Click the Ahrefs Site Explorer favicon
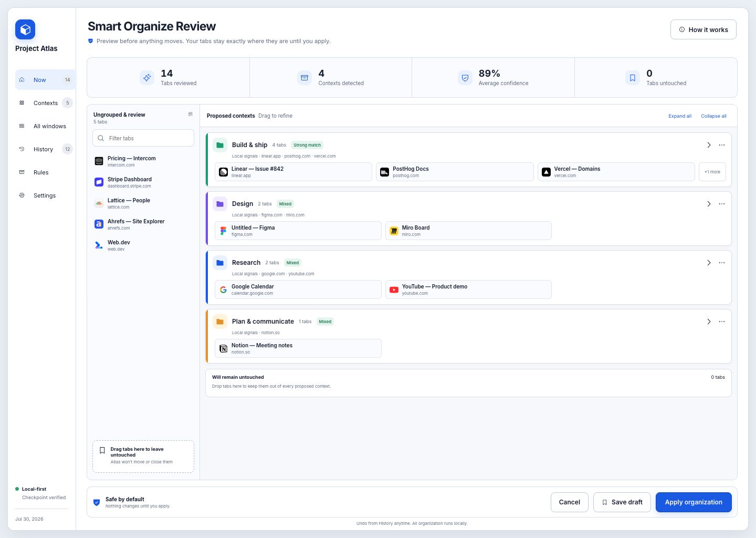This screenshot has height=538, width=756. pyautogui.click(x=99, y=224)
